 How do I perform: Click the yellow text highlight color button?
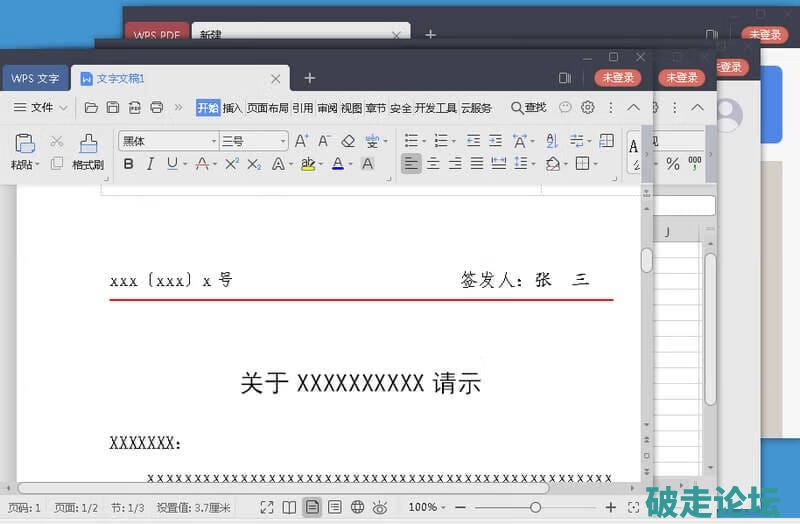tap(308, 164)
